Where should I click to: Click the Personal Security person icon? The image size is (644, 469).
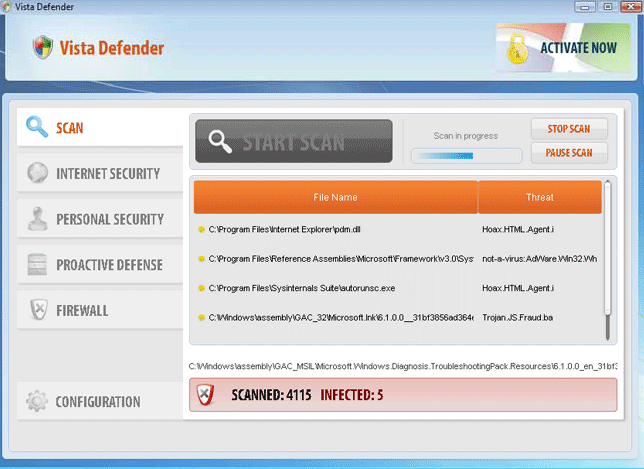[x=37, y=219]
